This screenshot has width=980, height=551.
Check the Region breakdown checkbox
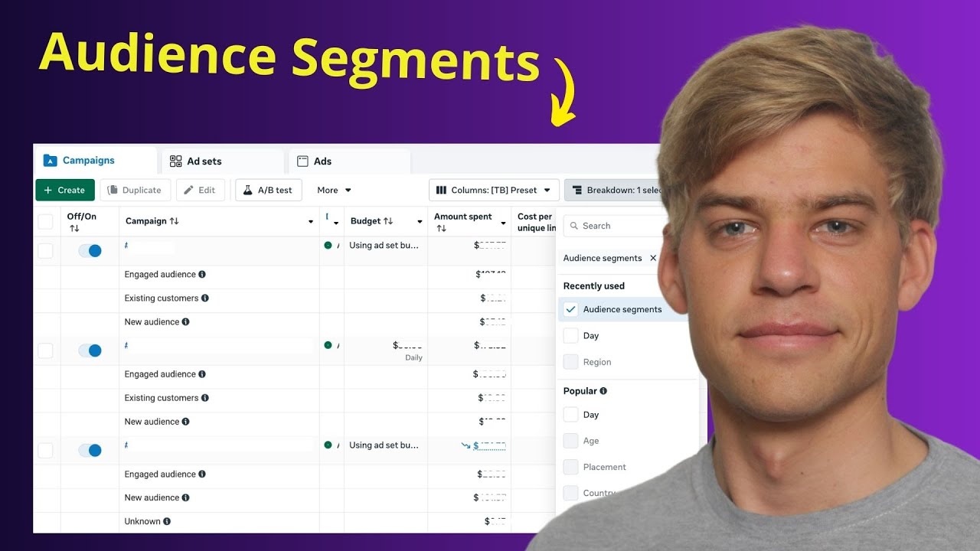[x=570, y=362]
